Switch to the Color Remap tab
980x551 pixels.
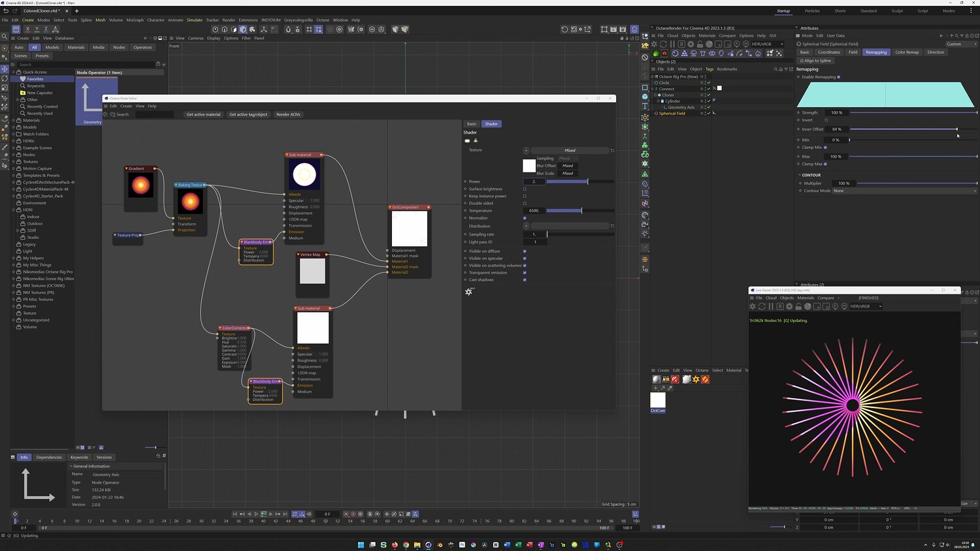coord(907,52)
